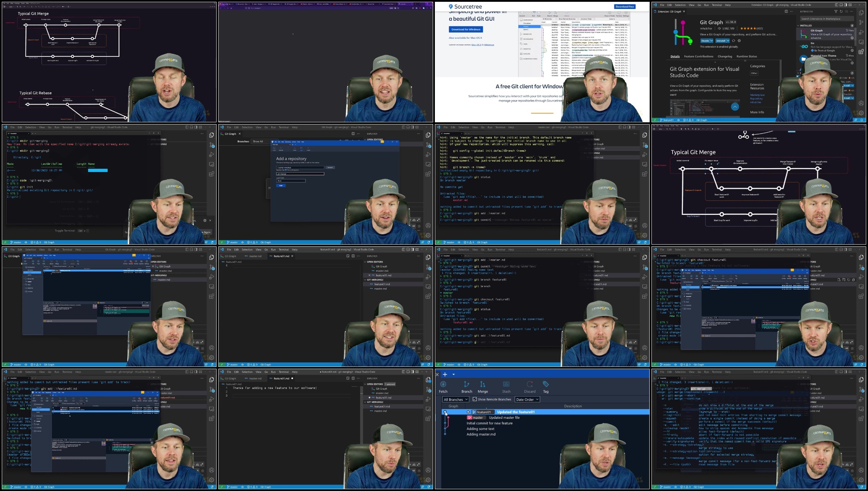Image resolution: width=868 pixels, height=491 pixels.
Task: Switch to the Feature Contributions tab
Action: pos(698,57)
